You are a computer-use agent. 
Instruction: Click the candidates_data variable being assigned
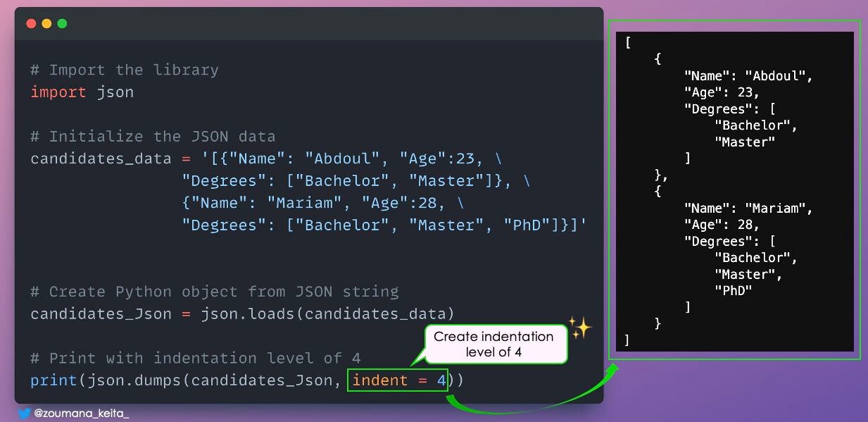(101, 159)
